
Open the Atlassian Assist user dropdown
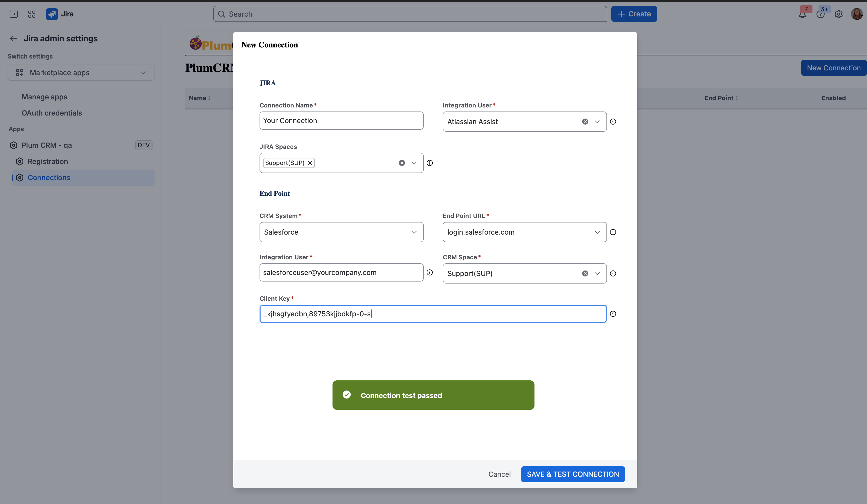[597, 122]
